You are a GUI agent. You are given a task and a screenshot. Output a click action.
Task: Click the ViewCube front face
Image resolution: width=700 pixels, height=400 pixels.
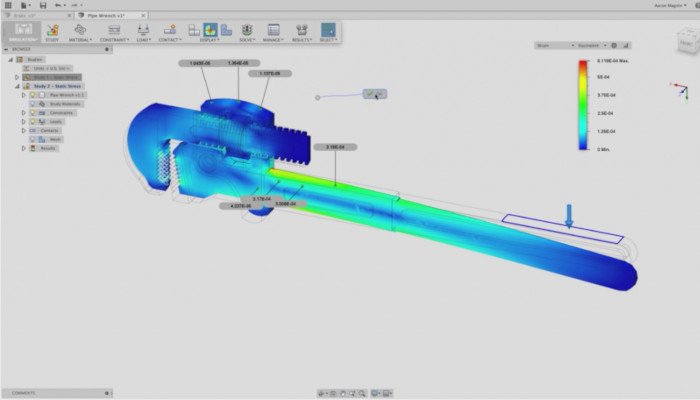pyautogui.click(x=686, y=43)
